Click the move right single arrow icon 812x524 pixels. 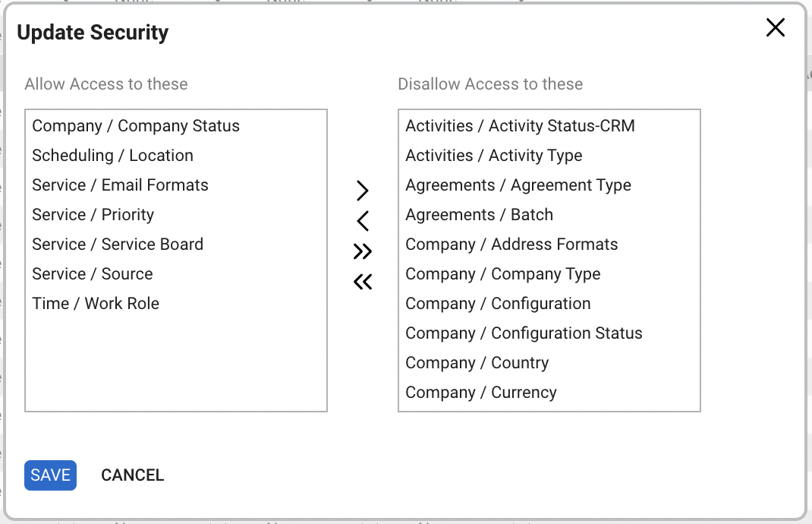tap(363, 191)
